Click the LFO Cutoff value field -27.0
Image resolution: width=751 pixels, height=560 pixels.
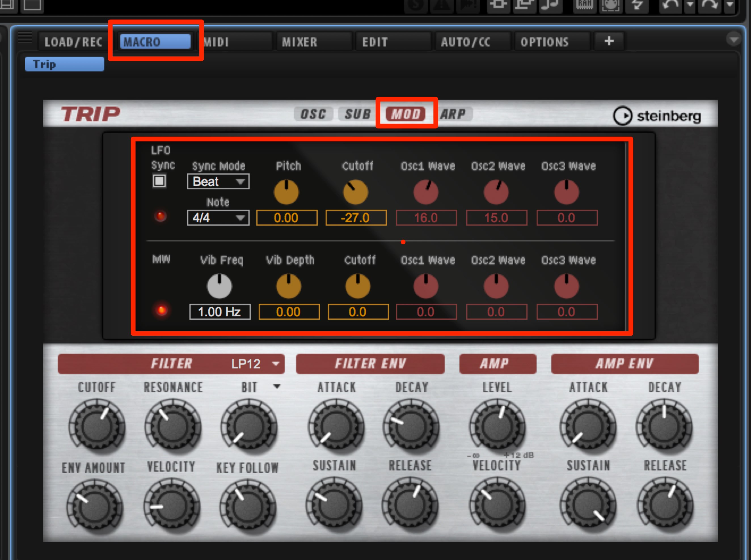pyautogui.click(x=356, y=218)
